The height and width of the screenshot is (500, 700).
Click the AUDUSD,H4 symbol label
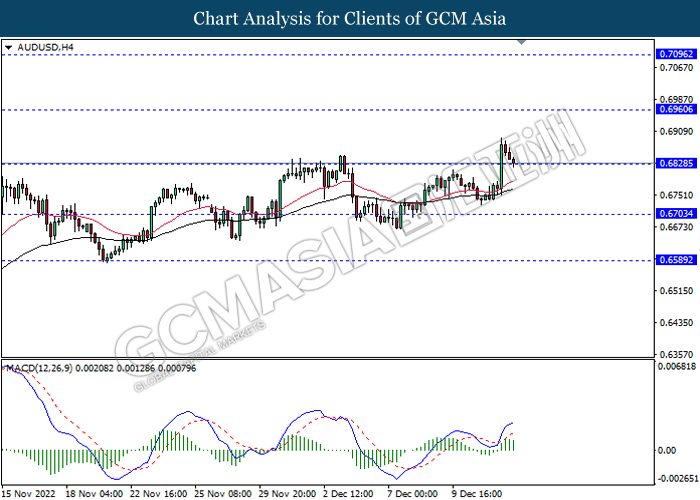(46, 47)
